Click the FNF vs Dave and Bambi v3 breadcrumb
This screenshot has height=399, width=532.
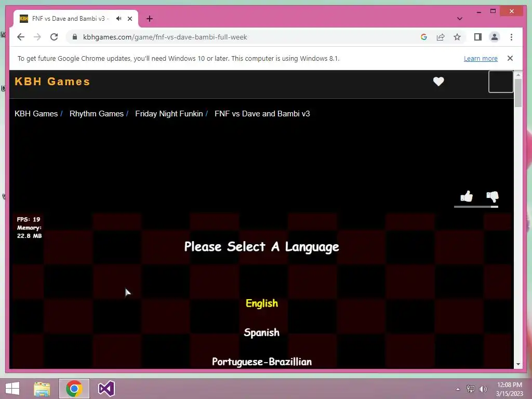click(262, 114)
